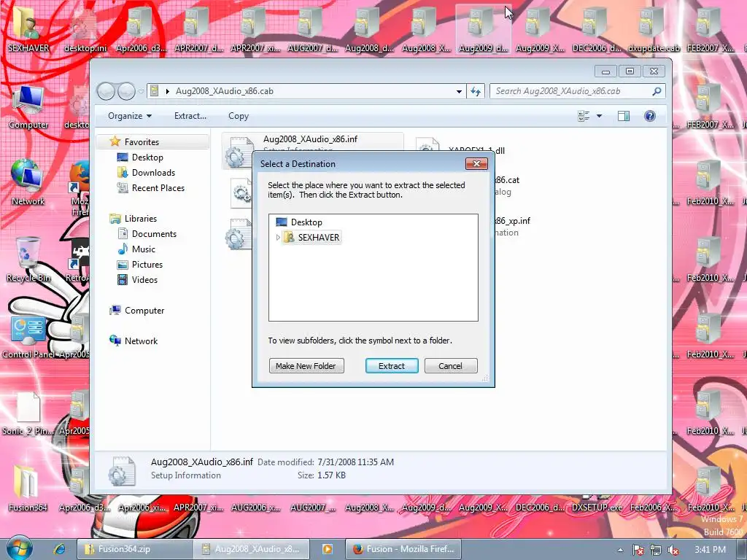Image resolution: width=747 pixels, height=560 pixels.
Task: Click Cancel in Select a Destination dialog
Action: point(451,366)
